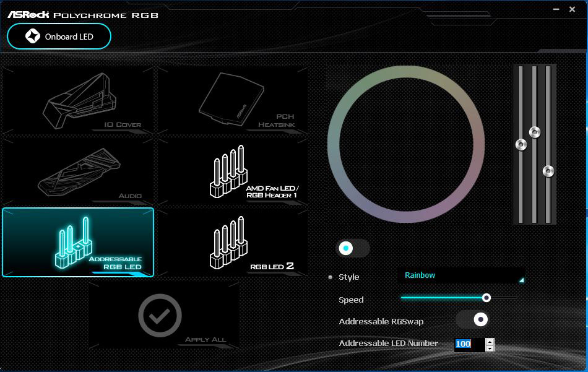Viewport: 588px width, 372px height.
Task: Toggle the Addressable RGSwap switch
Action: (x=472, y=320)
